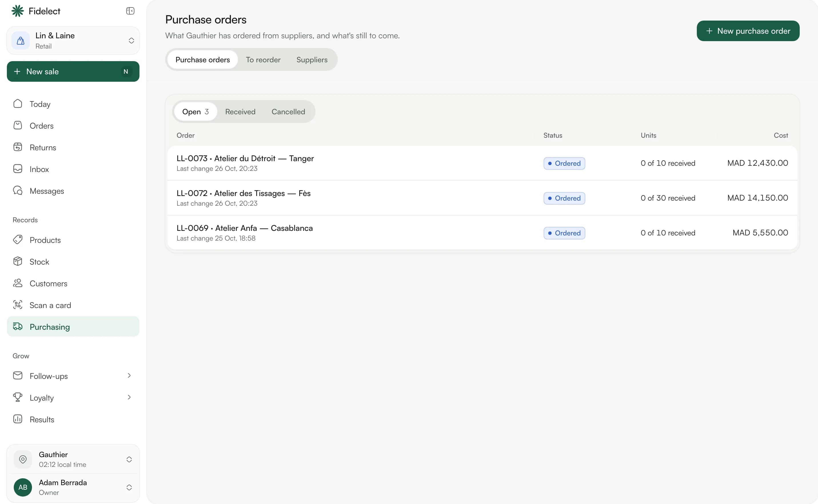
Task: Click the Ordered badge on LL-0072
Action: [564, 198]
